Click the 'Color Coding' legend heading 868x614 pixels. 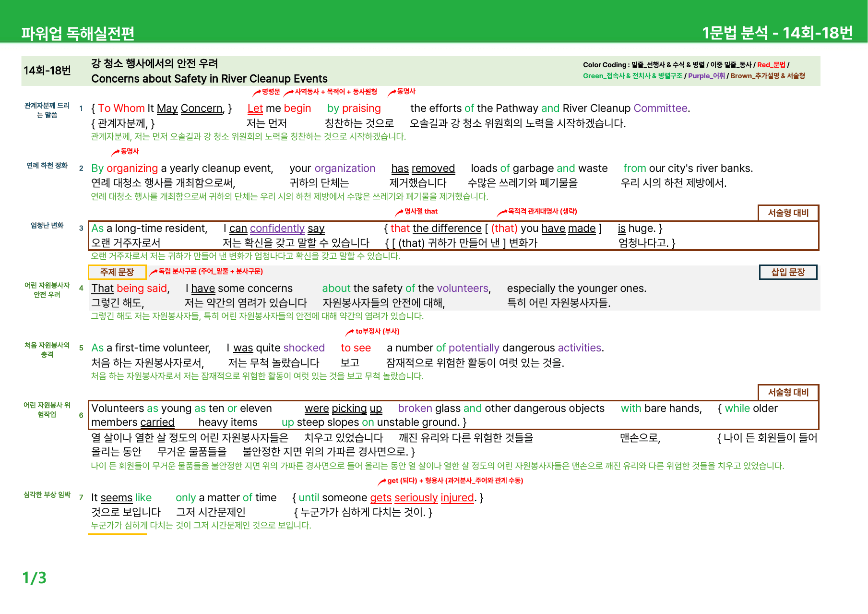[x=605, y=65]
